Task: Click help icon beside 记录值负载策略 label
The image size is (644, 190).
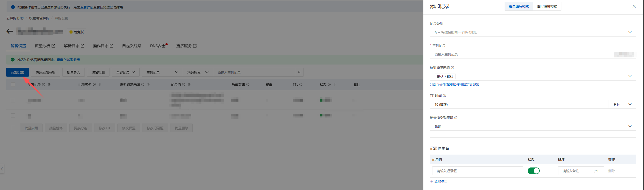Action: point(456,118)
